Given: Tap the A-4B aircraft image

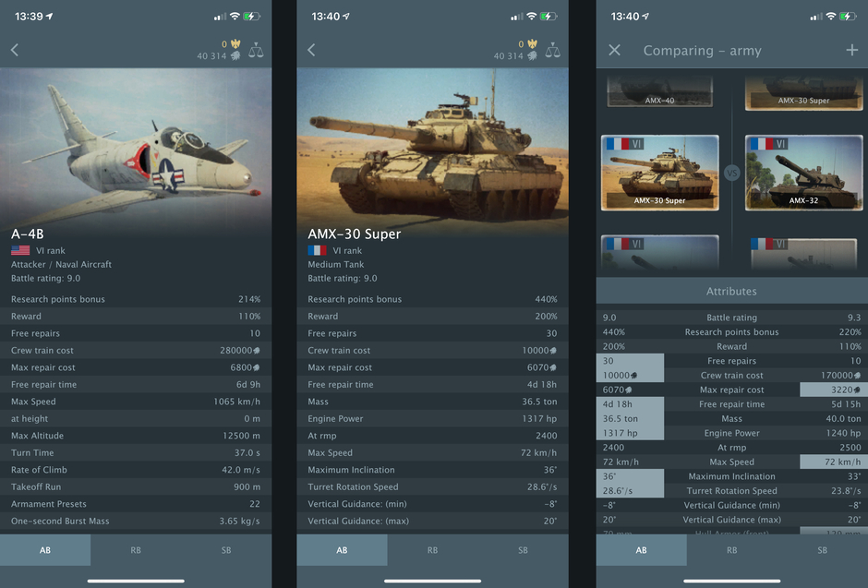Looking at the screenshot, I should point(136,147).
